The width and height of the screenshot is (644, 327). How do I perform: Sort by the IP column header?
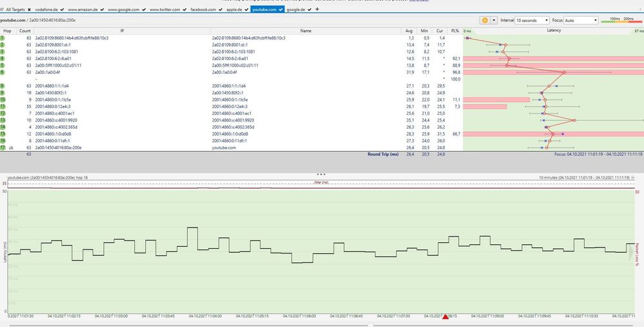122,31
